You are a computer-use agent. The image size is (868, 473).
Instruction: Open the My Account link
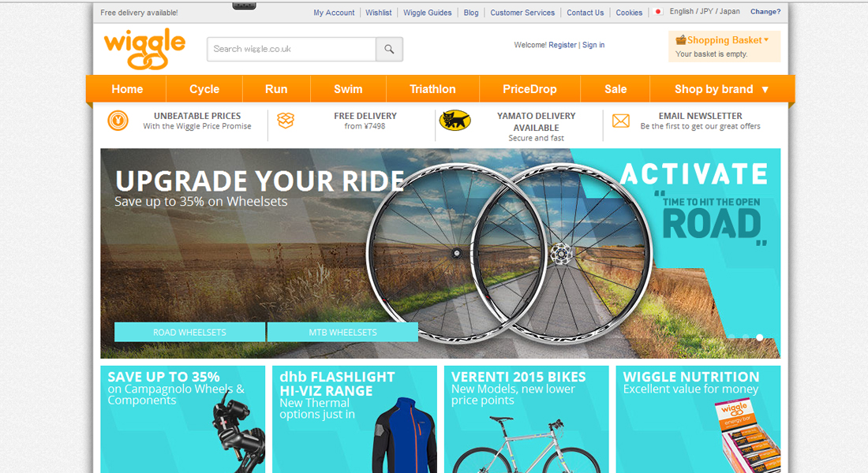[334, 12]
